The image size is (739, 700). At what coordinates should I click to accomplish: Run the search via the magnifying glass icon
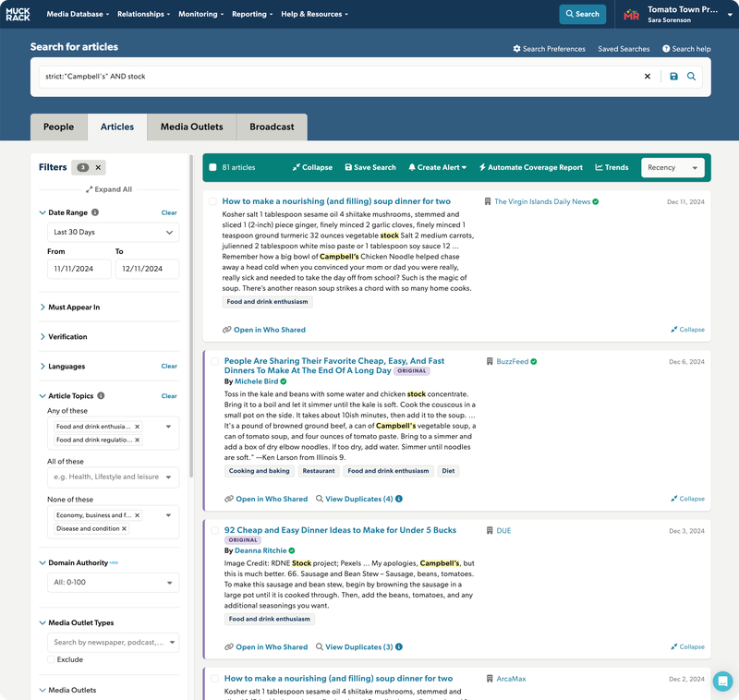[x=691, y=77]
